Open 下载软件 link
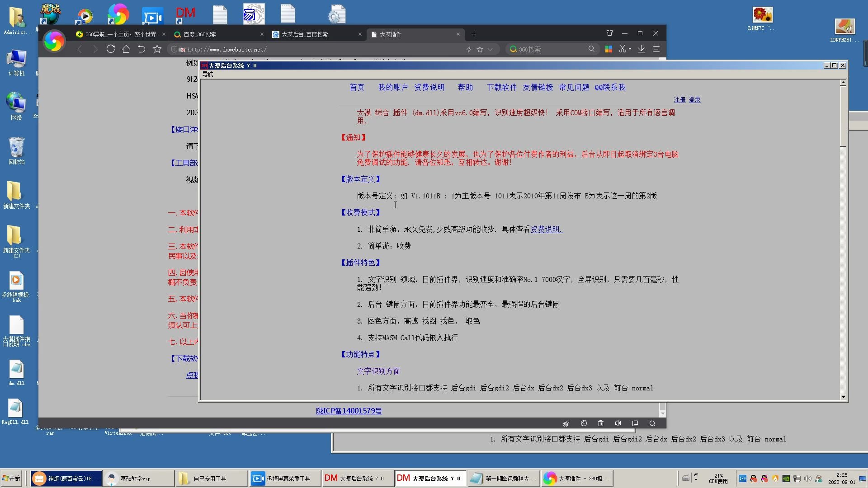Viewport: 868px width, 488px height. 501,88
